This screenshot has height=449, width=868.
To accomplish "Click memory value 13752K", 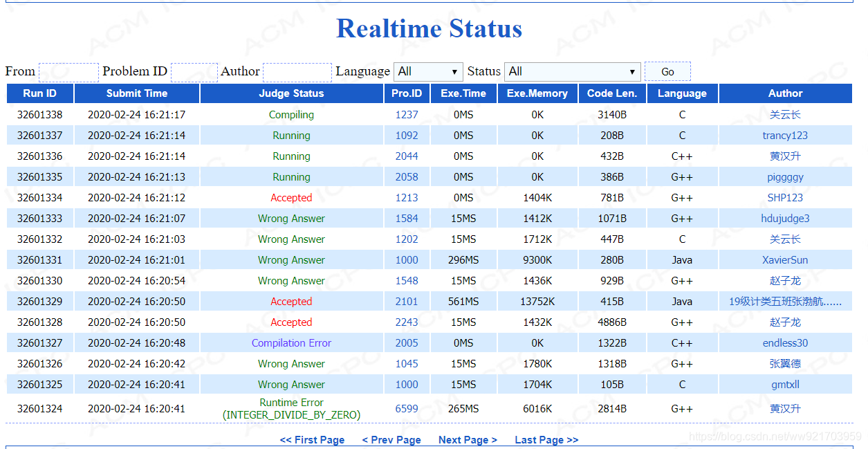I will coord(537,302).
